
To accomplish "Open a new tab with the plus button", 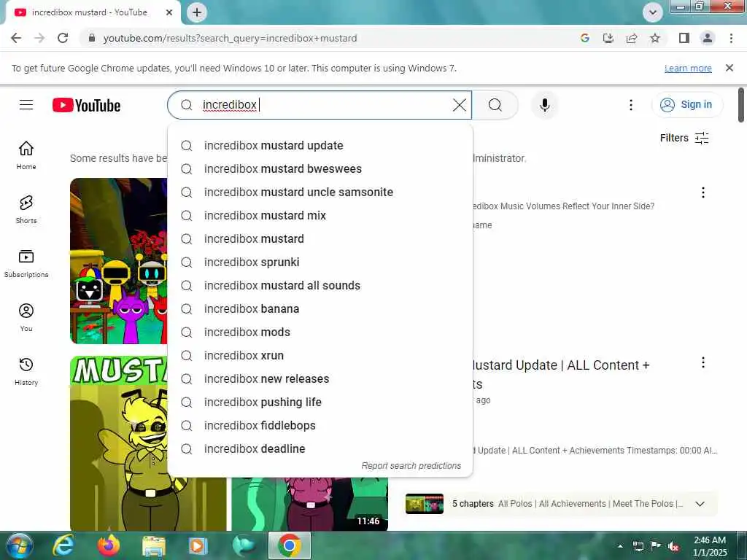I will click(x=197, y=12).
